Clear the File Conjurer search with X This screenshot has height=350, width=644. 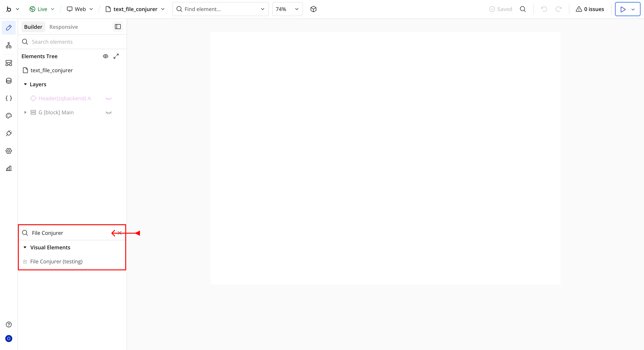tap(119, 233)
